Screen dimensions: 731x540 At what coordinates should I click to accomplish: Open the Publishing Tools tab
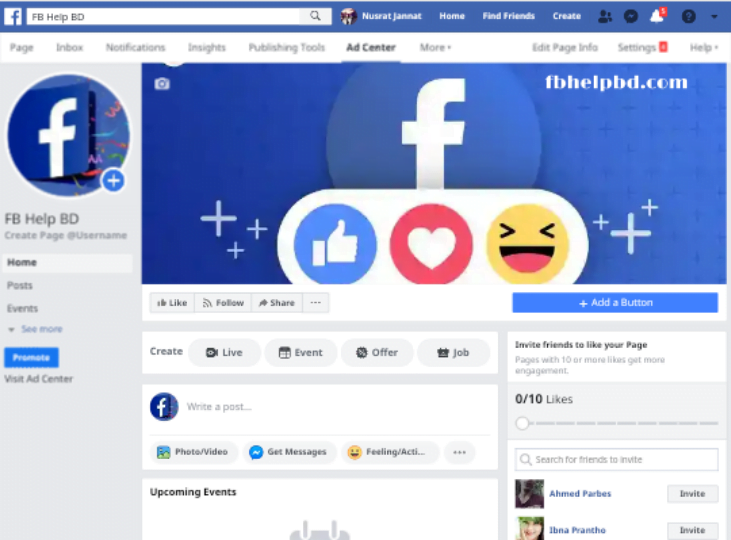[287, 47]
